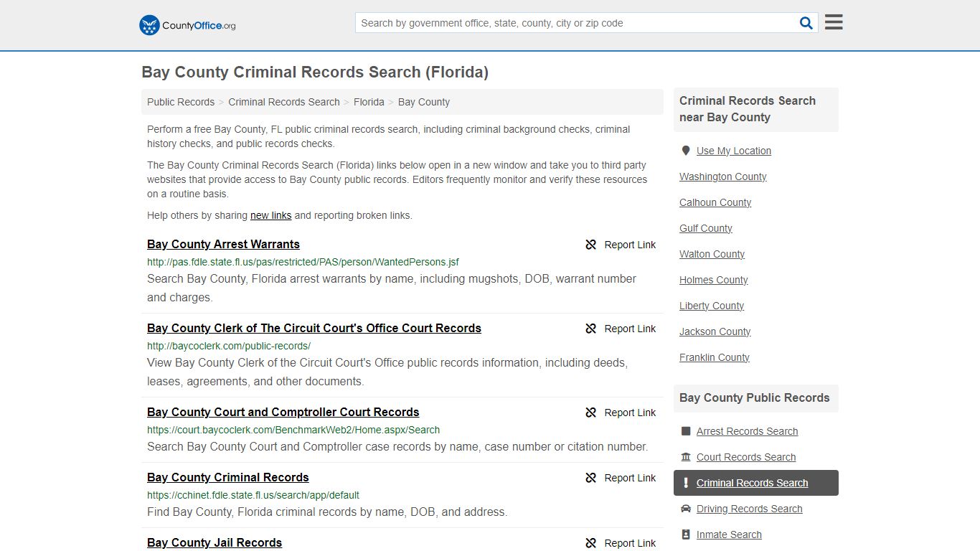980x551 pixels.
Task: Open Public Records breadcrumb
Action: click(x=181, y=102)
